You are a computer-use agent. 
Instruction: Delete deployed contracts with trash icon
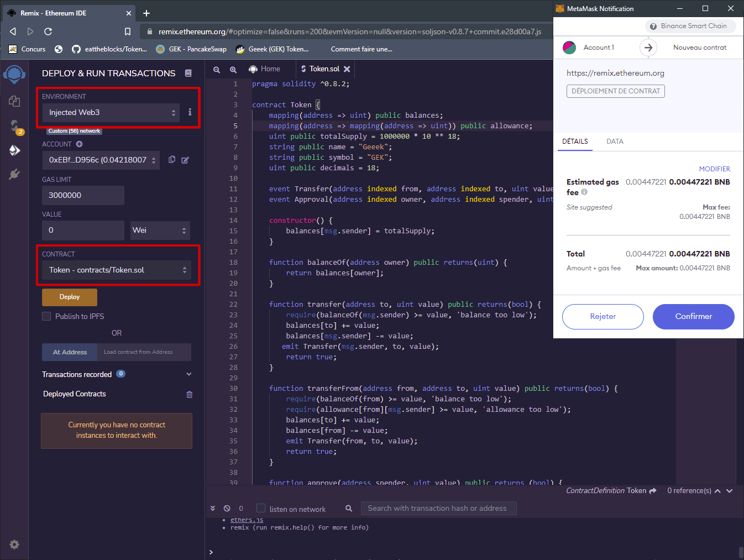189,394
